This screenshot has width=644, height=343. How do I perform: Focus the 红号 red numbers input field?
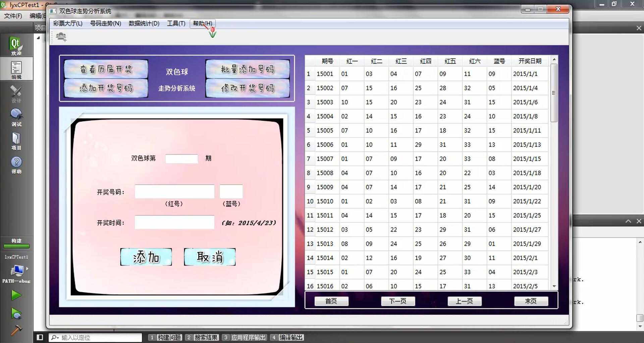174,191
